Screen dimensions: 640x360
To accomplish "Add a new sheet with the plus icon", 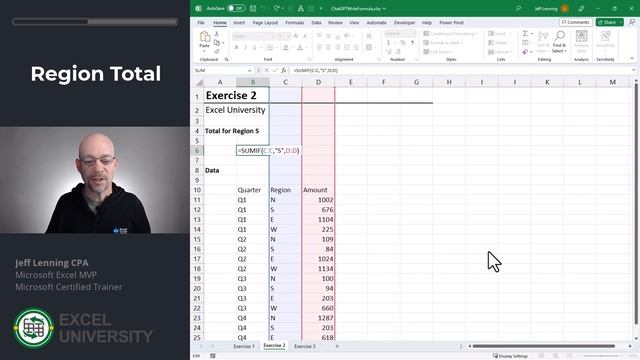I will coord(337,346).
